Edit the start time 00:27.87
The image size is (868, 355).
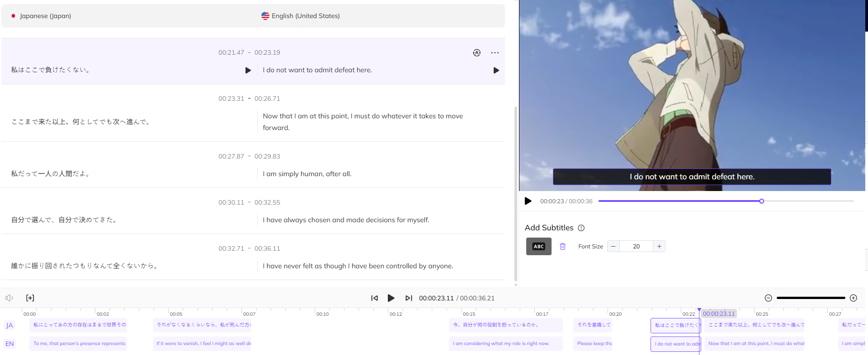tap(231, 156)
